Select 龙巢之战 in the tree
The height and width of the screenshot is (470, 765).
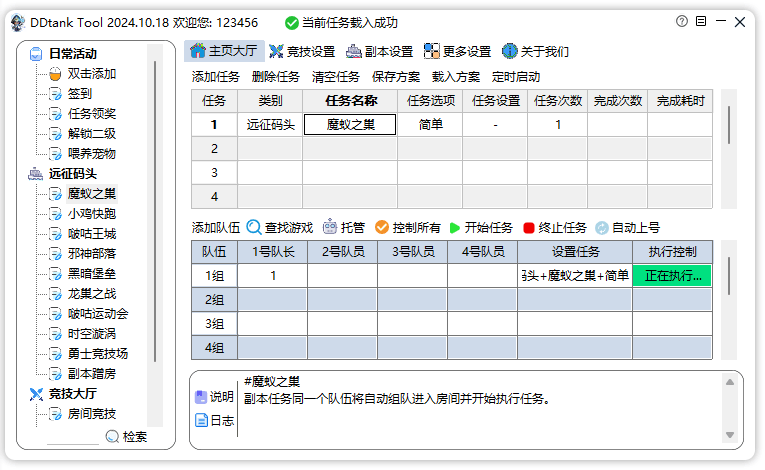coord(92,294)
